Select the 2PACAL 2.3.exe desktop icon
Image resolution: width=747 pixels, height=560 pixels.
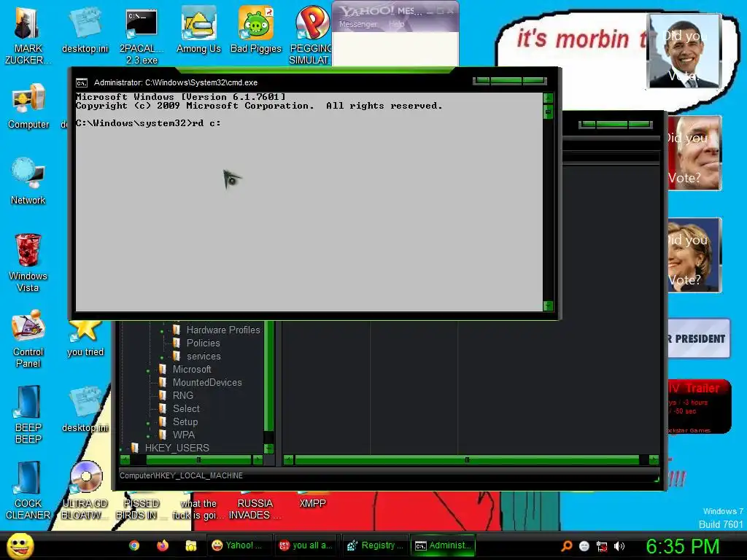[142, 36]
